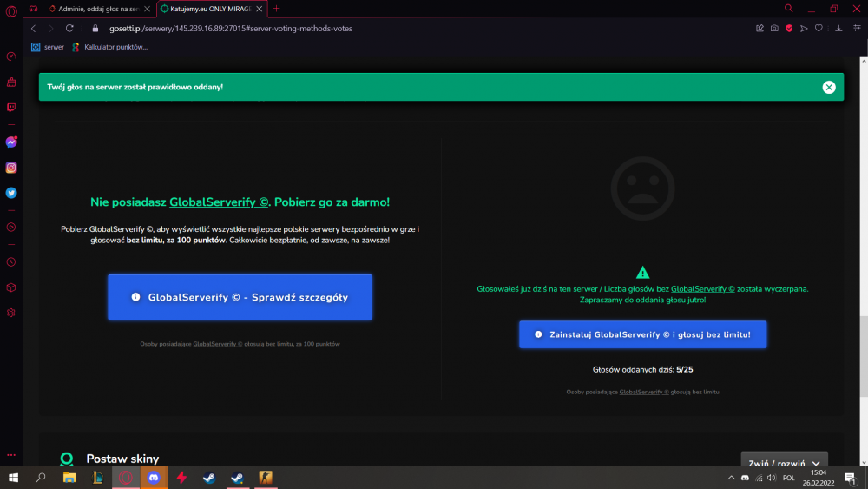
Task: Open the downloads icon in toolbar
Action: [x=838, y=29]
